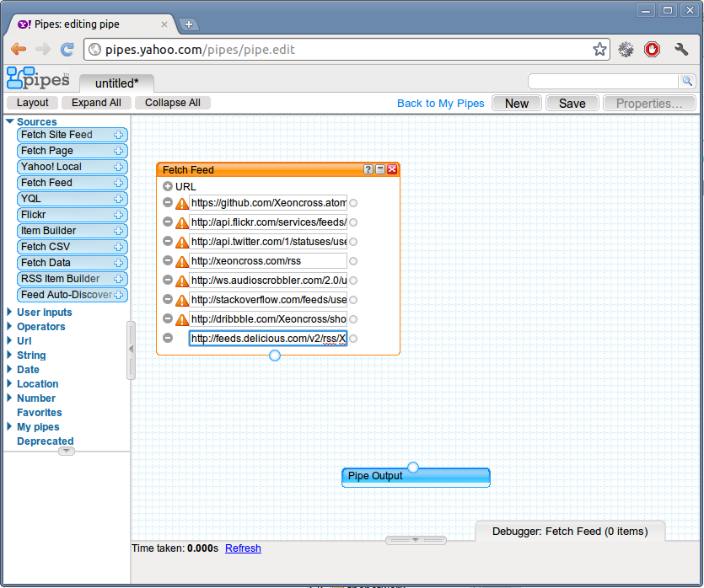Viewport: 704px width, 588px height.
Task: Select terminal for dribbble URL field
Action: 353,319
